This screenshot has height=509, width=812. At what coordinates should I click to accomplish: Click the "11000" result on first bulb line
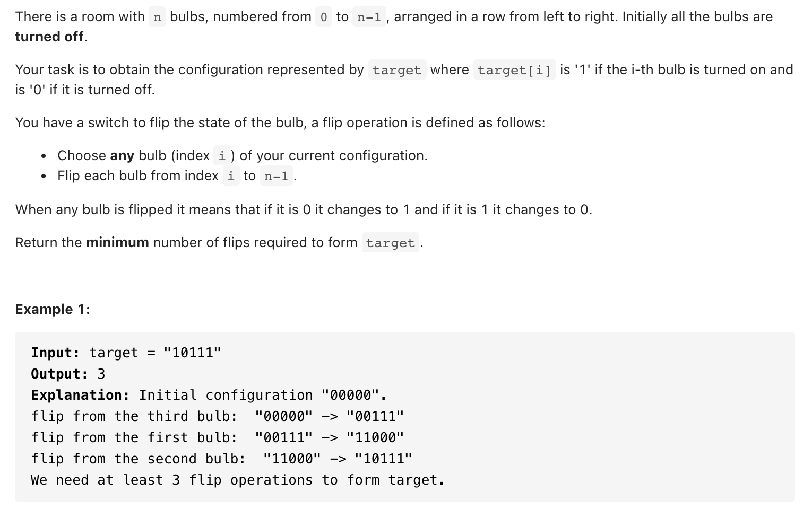pos(375,437)
